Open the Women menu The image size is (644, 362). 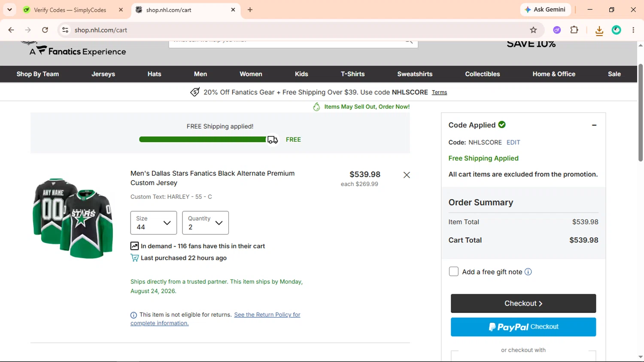[251, 74]
